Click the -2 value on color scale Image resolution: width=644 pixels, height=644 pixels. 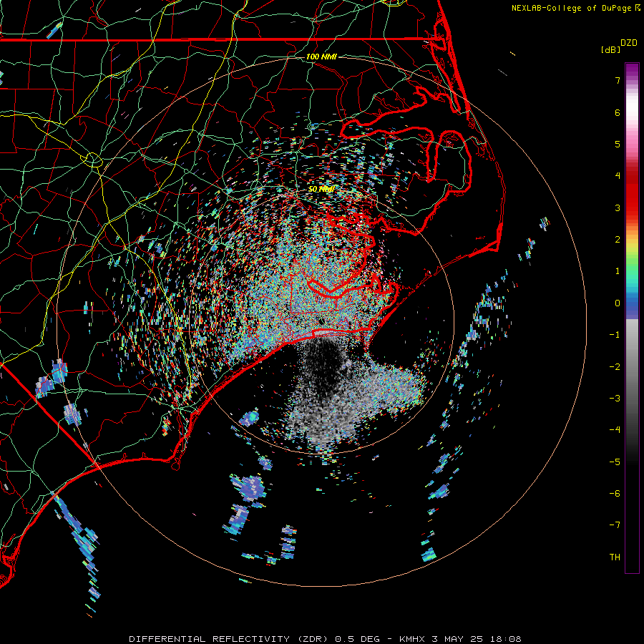615,367
